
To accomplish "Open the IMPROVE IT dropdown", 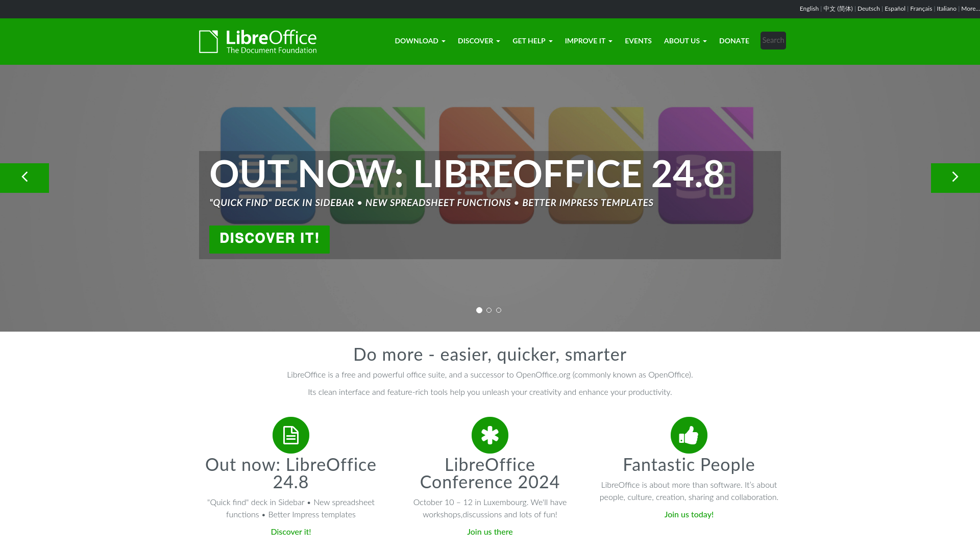I will 589,41.
